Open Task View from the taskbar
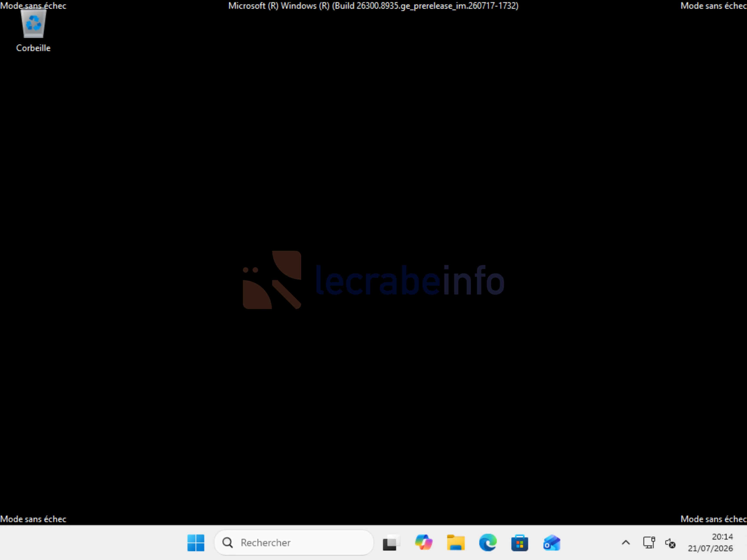 [x=391, y=542]
